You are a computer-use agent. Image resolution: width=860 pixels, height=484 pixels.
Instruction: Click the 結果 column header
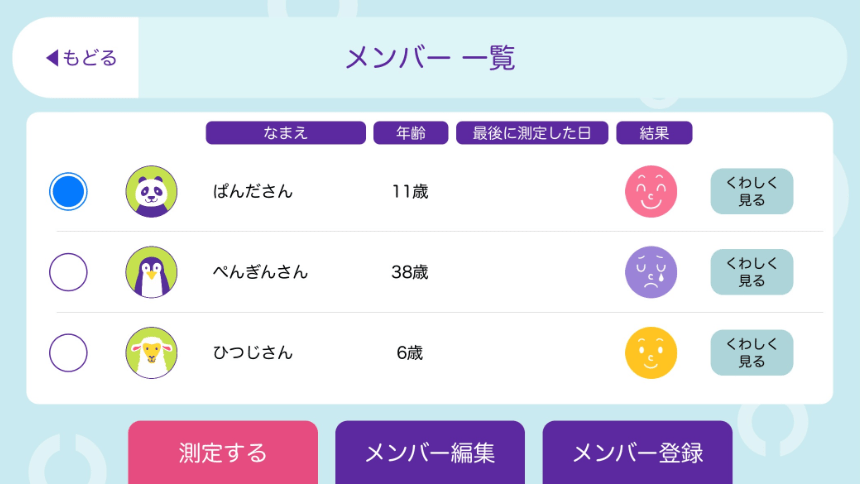click(x=654, y=133)
